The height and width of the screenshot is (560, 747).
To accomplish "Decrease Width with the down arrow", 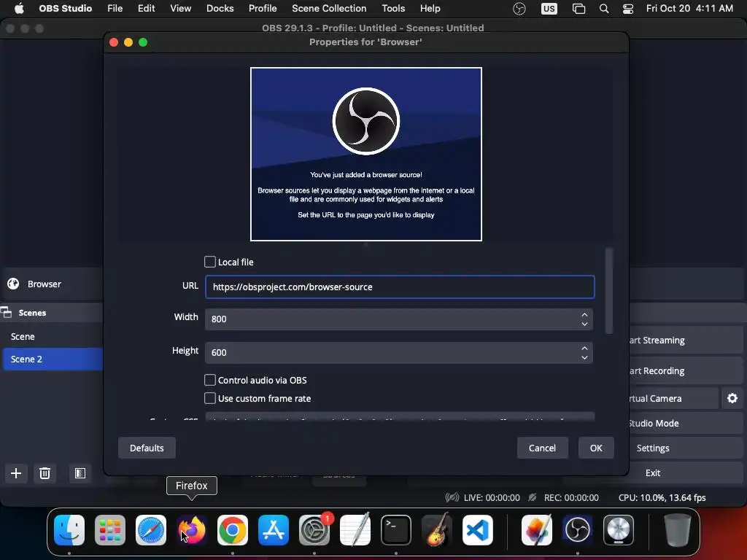I will pos(584,324).
